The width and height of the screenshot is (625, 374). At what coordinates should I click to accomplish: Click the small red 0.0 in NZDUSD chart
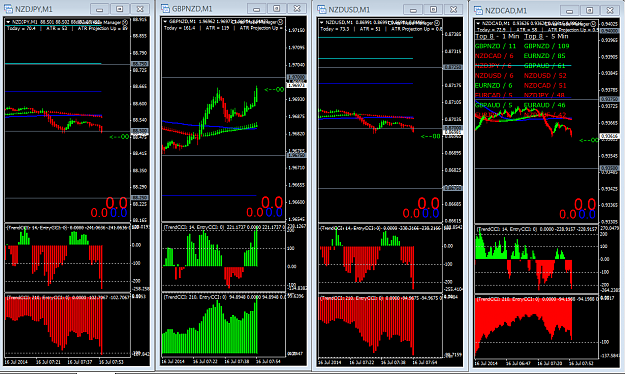411,214
